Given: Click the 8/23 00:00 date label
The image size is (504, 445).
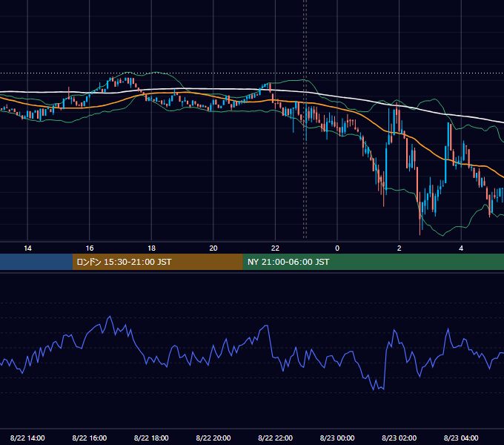Looking at the screenshot, I should point(337,438).
